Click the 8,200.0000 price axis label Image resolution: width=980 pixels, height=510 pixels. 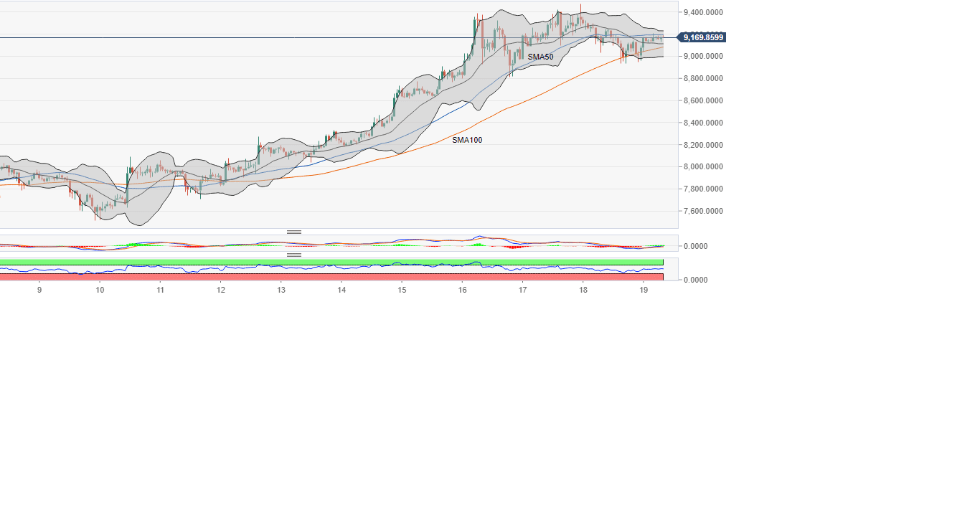703,146
